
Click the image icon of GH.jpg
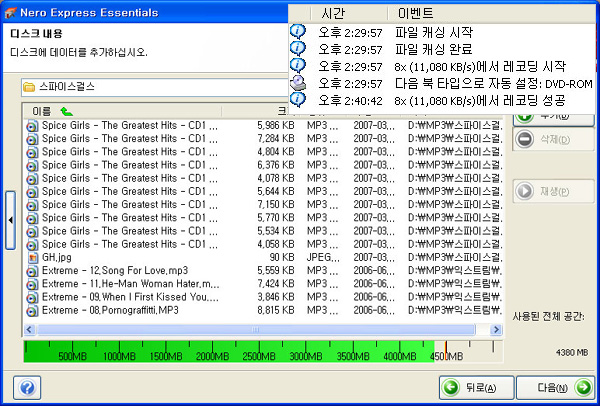pos(33,258)
